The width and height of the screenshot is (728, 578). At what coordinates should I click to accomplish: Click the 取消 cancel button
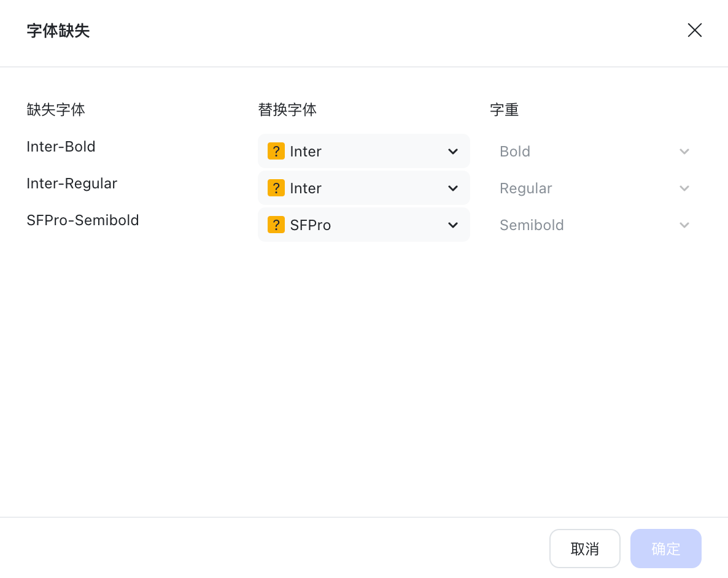point(584,549)
